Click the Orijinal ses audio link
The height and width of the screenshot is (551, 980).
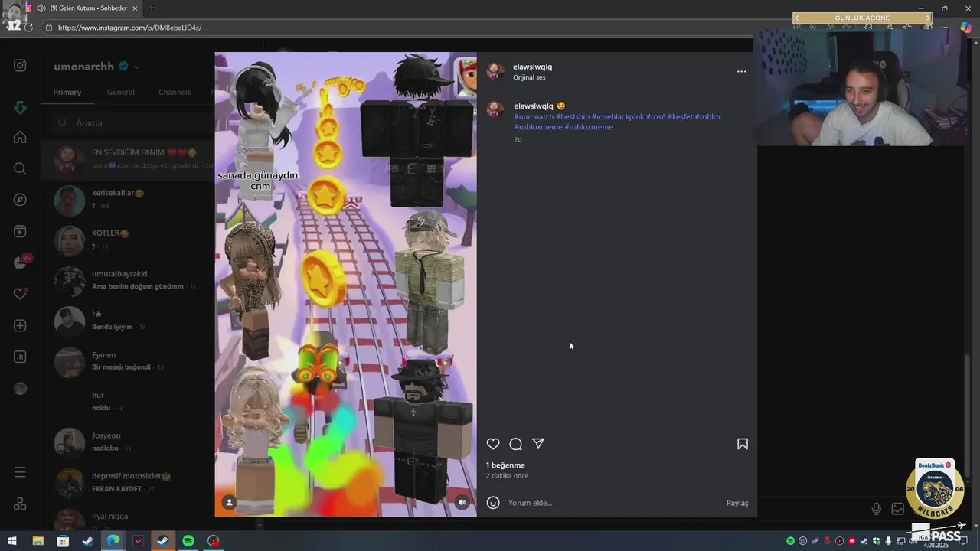pos(529,77)
